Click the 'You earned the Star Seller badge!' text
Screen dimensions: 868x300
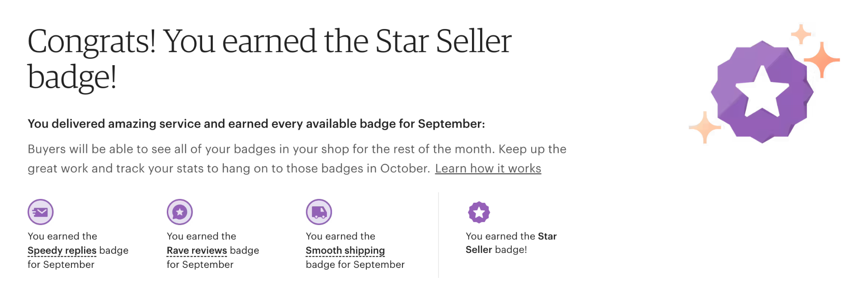511,243
